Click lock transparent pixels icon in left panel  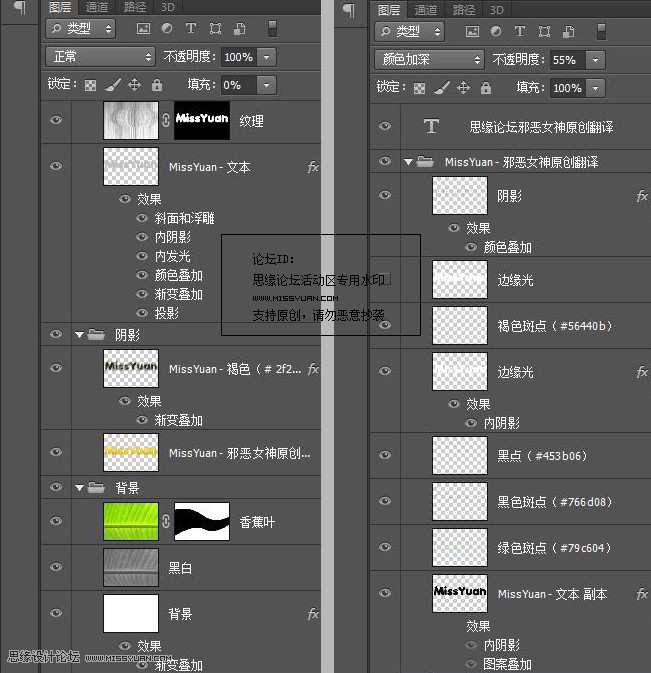pyautogui.click(x=90, y=85)
